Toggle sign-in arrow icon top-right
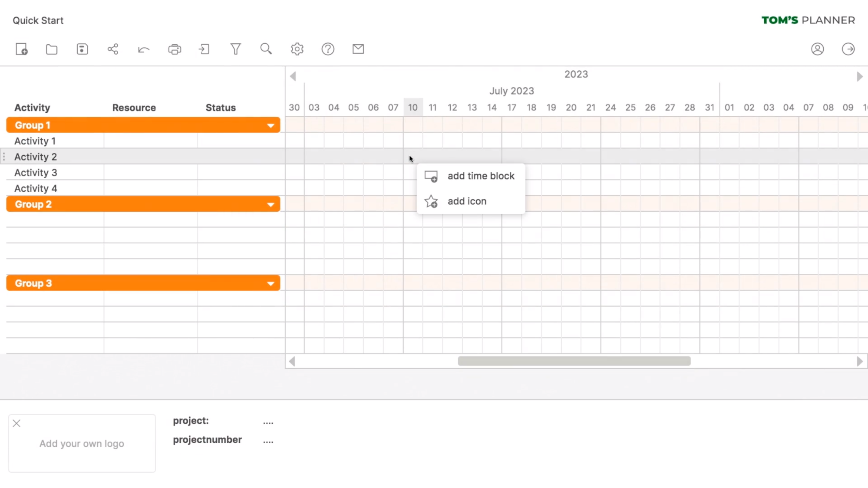 pyautogui.click(x=848, y=49)
